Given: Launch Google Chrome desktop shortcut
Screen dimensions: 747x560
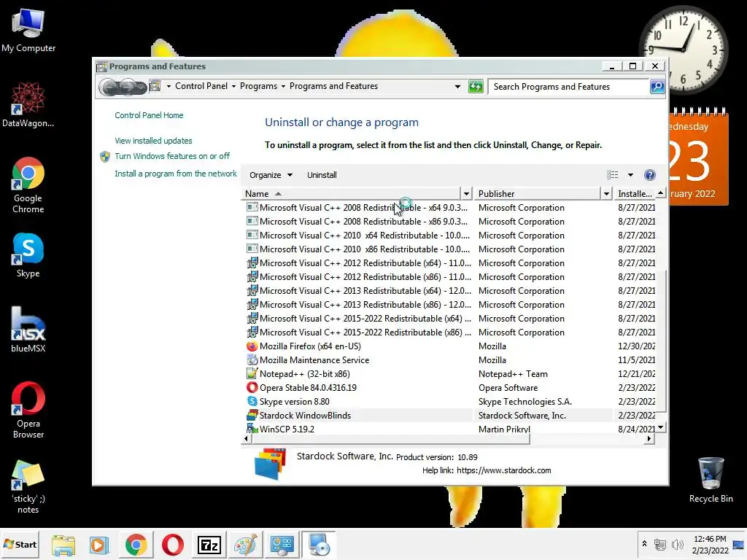Looking at the screenshot, I should click(28, 184).
